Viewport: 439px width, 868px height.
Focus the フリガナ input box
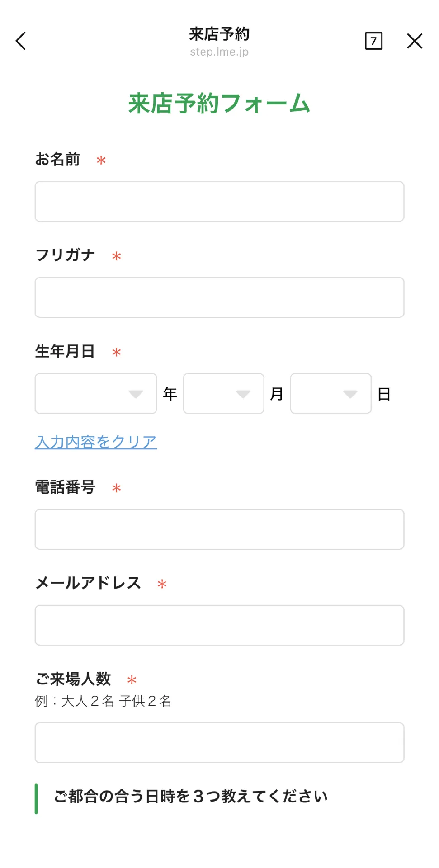click(x=219, y=297)
